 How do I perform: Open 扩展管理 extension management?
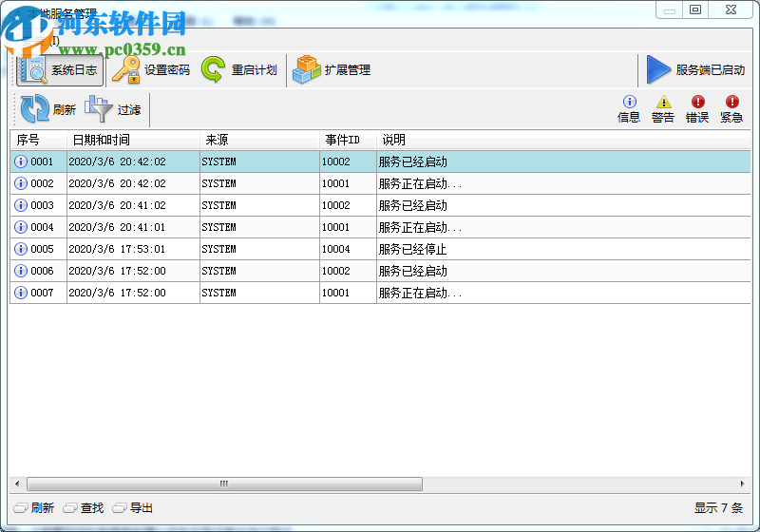332,70
